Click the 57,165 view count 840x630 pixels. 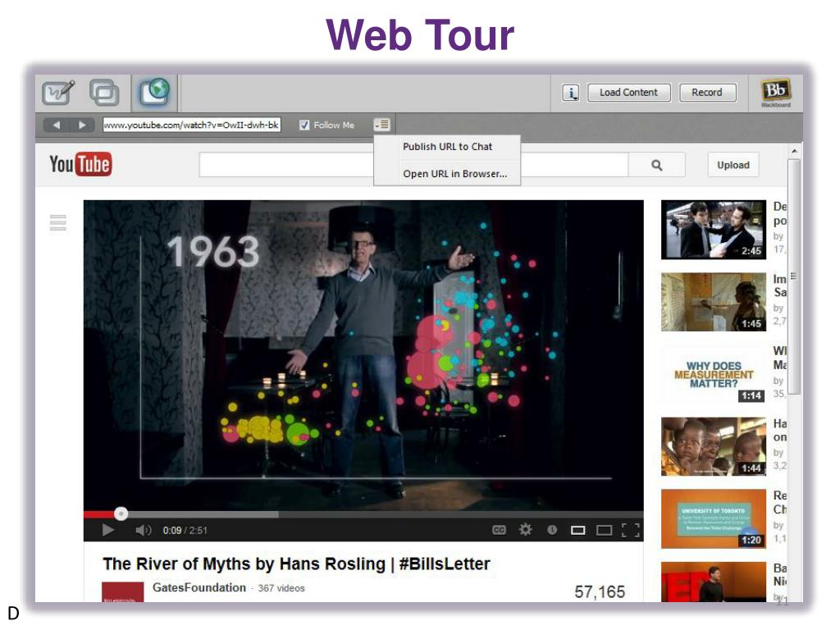(x=600, y=592)
